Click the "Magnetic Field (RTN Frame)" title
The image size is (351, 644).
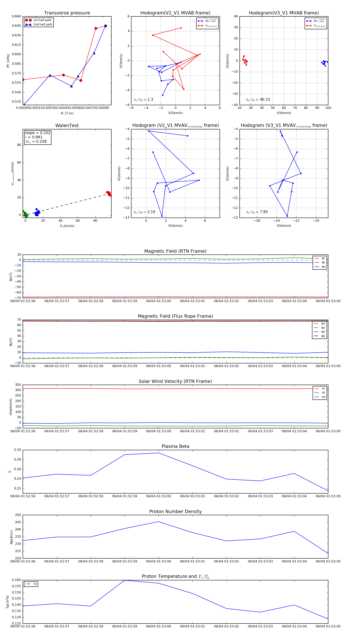click(175, 251)
